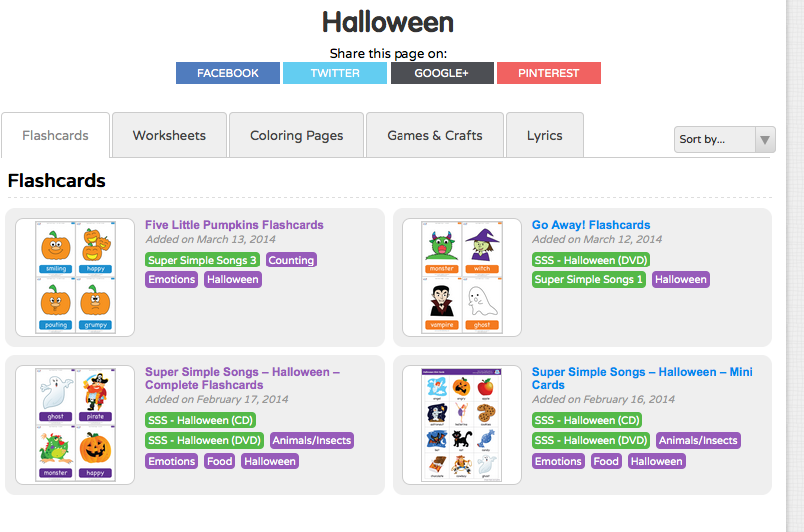Open Five Little Pumpkins Flashcards thumbnail
The image size is (804, 532).
click(75, 277)
